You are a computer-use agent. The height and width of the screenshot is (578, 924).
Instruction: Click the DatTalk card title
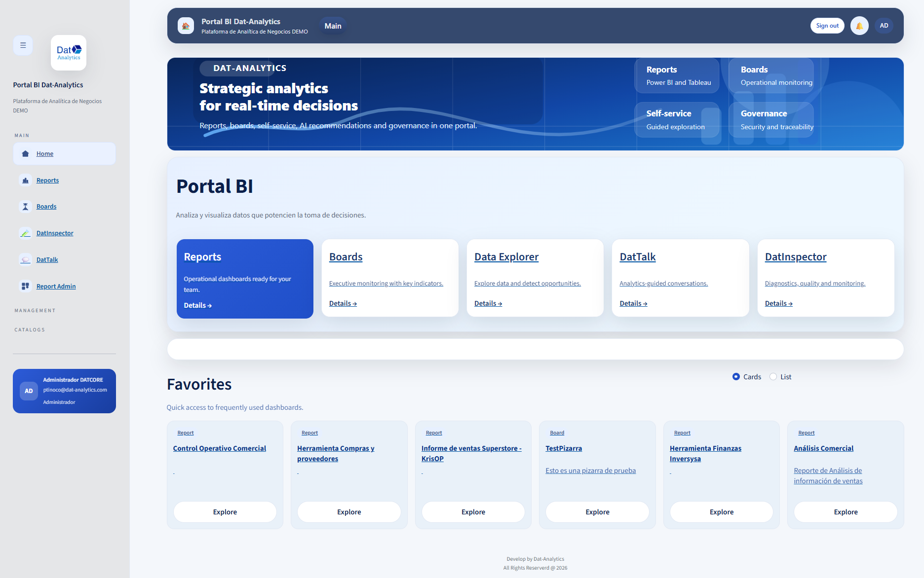pyautogui.click(x=638, y=257)
